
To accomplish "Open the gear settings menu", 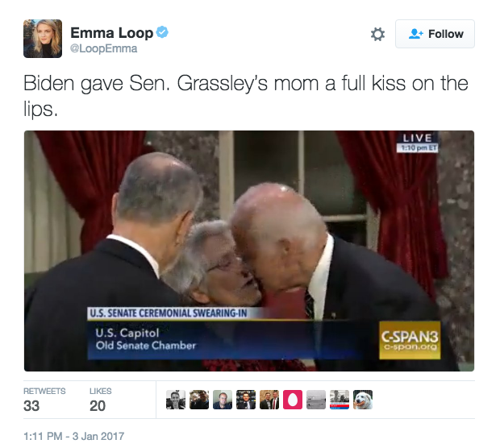I will pos(377,34).
